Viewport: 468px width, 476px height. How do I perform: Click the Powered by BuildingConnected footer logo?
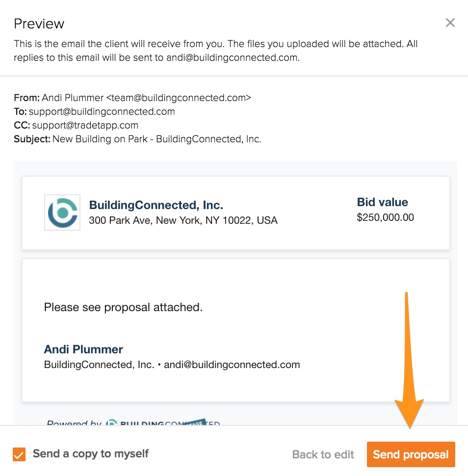(x=162, y=423)
